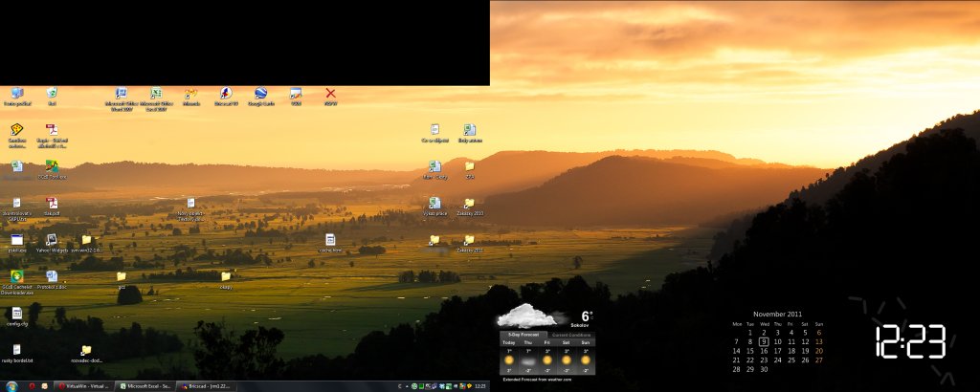Open the Microsoft Office Excel 2007 shortcut
Image resolution: width=980 pixels, height=392 pixels.
[156, 98]
